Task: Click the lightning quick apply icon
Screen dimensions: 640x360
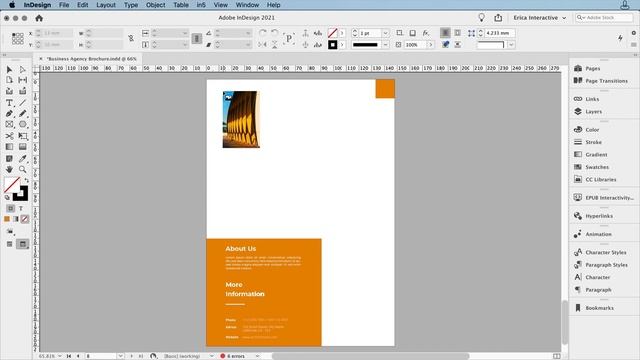Action: (x=620, y=38)
